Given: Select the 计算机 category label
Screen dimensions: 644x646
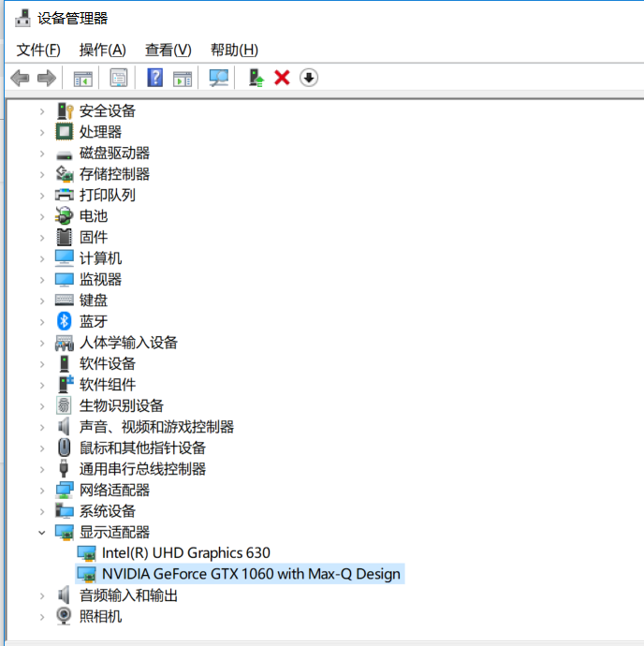Looking at the screenshot, I should click(100, 258).
